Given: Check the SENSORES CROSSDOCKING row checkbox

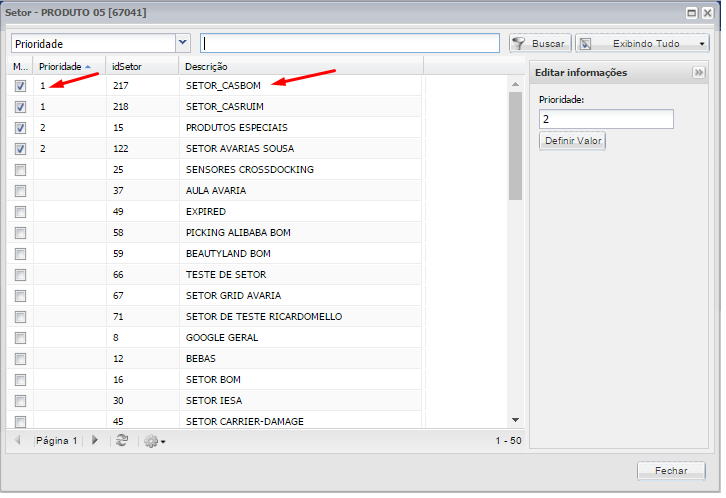Looking at the screenshot, I should (x=20, y=170).
